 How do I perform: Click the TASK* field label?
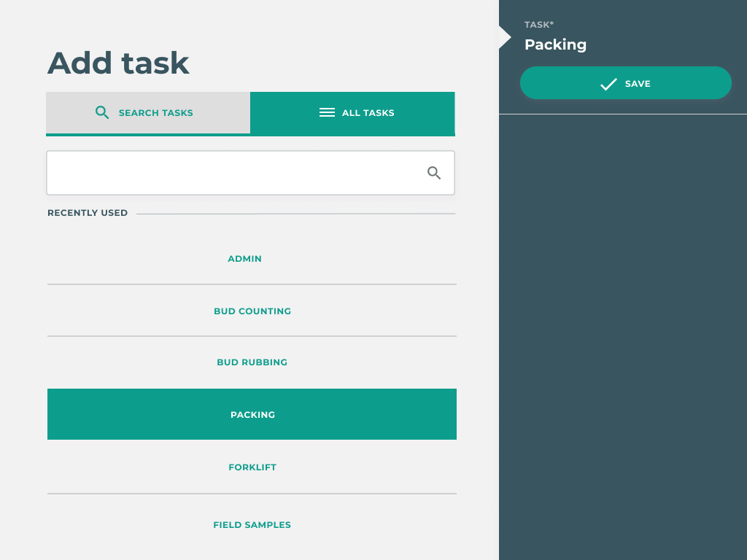(539, 25)
